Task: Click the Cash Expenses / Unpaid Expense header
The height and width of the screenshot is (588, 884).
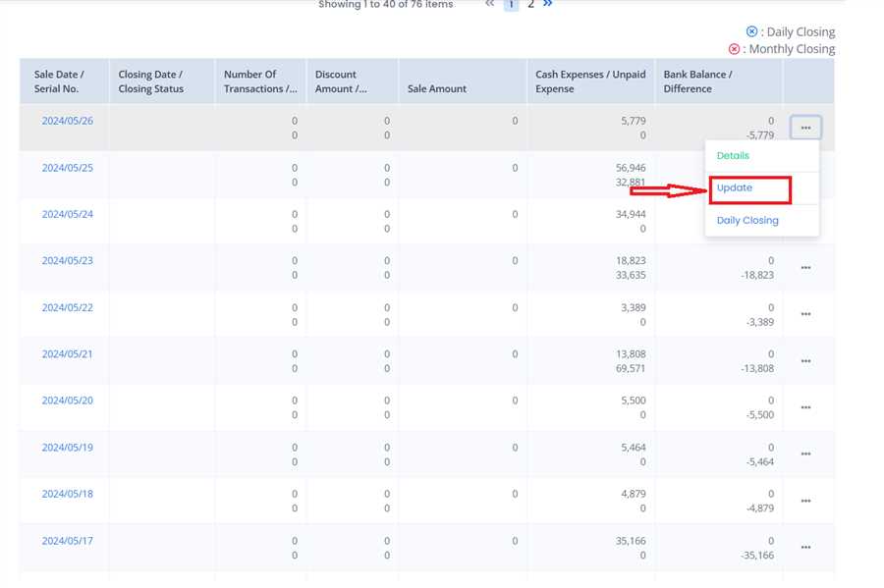Action: 590,81
